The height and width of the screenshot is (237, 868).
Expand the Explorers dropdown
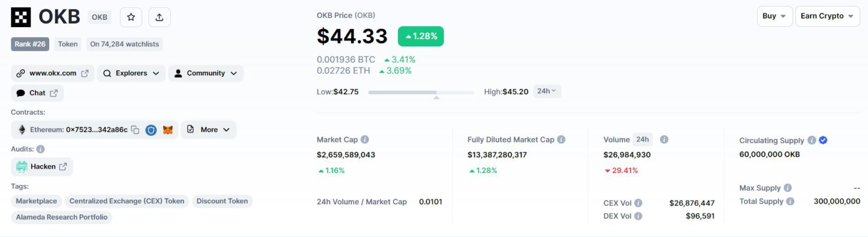(131, 73)
